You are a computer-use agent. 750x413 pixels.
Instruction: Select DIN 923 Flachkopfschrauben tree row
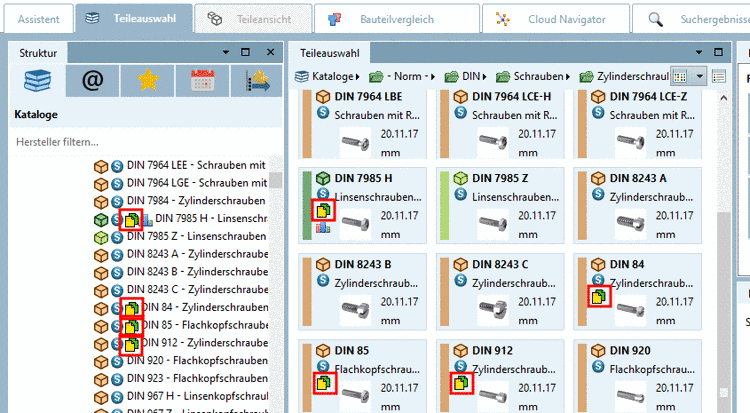point(180,379)
